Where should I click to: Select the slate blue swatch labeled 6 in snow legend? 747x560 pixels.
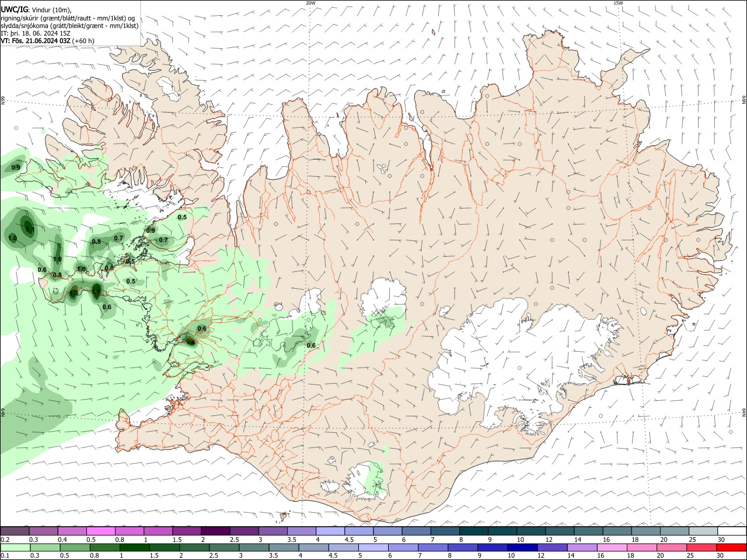pos(416,531)
